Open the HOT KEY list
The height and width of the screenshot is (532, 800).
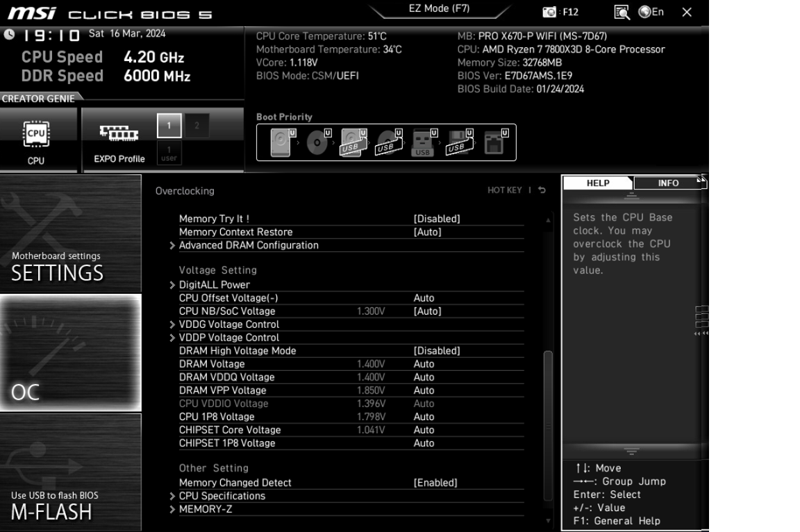point(504,190)
